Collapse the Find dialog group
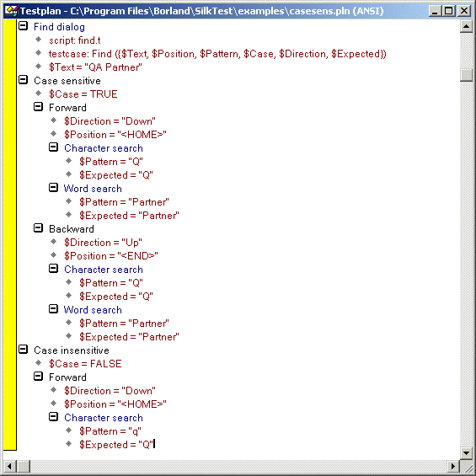Screen dimensions: 476x476 23,26
